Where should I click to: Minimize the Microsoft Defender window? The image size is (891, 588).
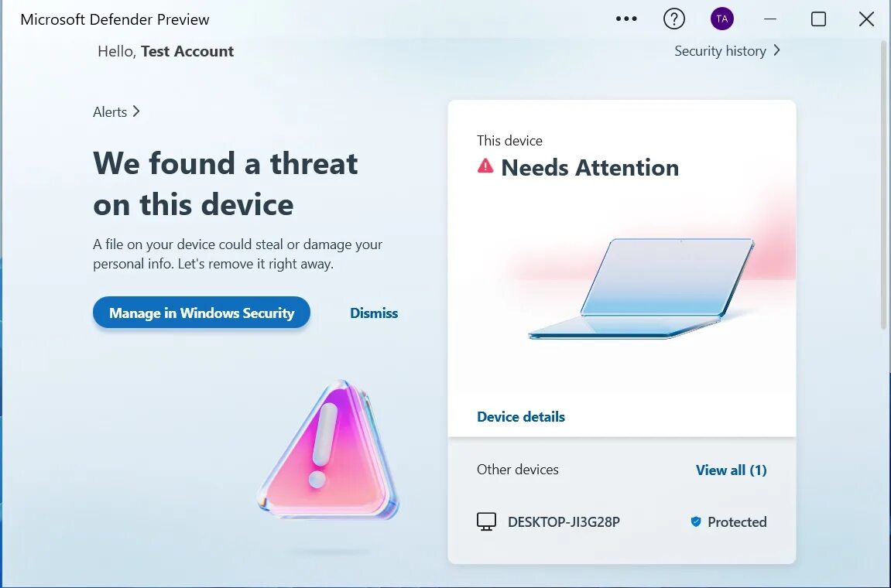[770, 19]
